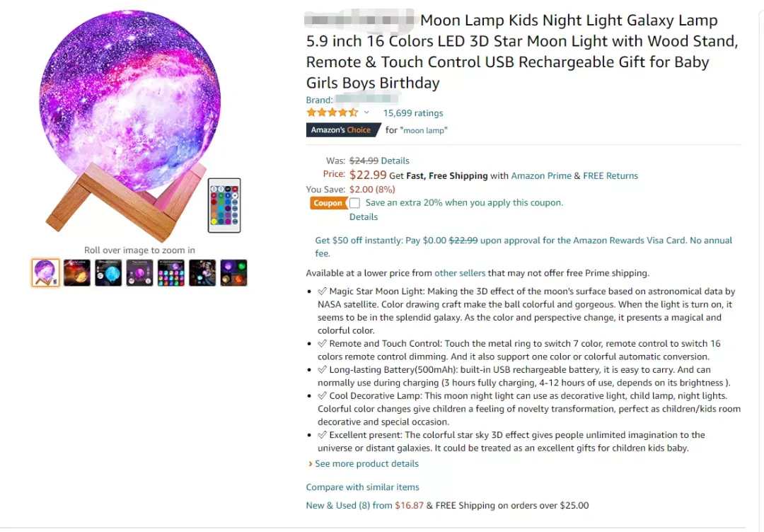Tick the 20% coupon checkbox

click(x=354, y=203)
